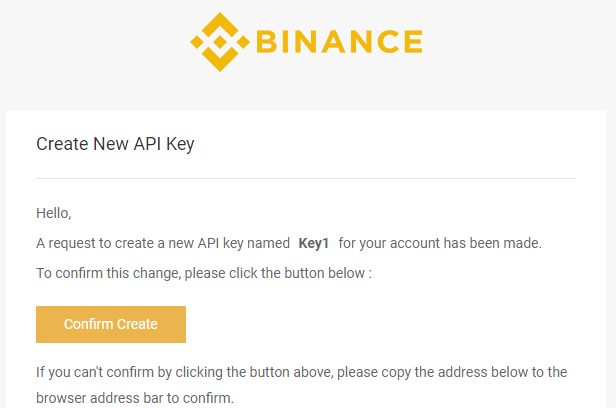Click "A request to create a new API key named" text
The image size is (616, 408).
(x=163, y=243)
